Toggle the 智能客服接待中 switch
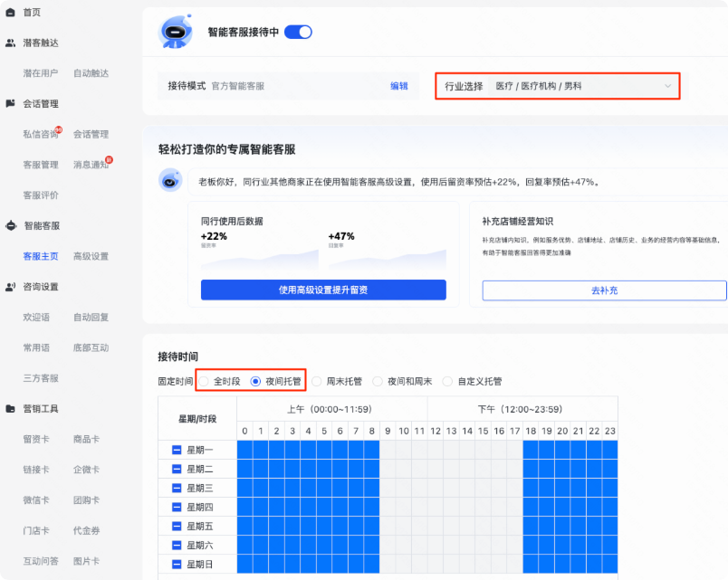This screenshot has width=728, height=580. (x=298, y=32)
